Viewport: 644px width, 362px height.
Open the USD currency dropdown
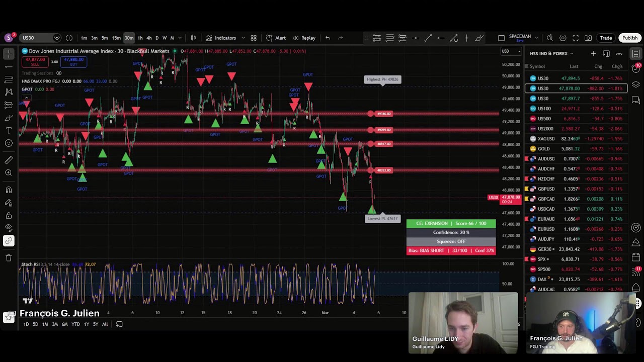tap(512, 51)
